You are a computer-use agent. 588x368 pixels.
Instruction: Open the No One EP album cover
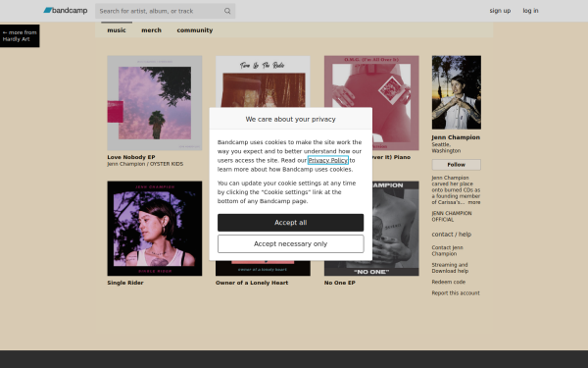tap(396, 229)
